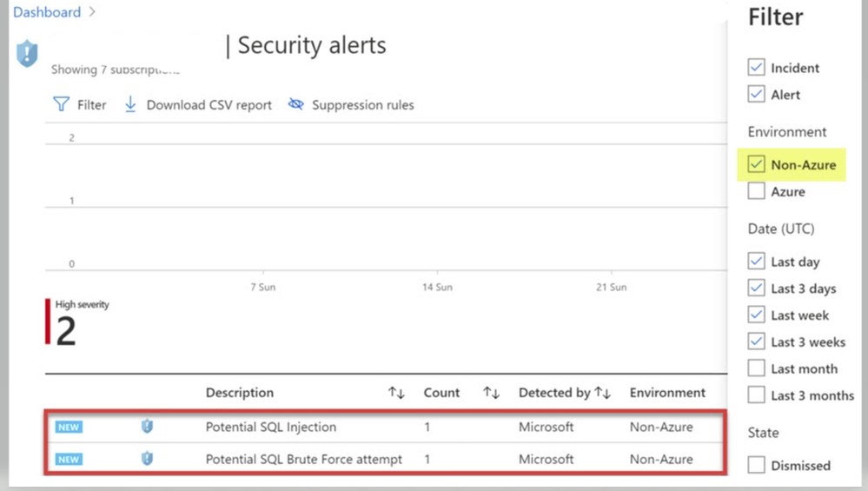Toggle the Last 3 weeks checkbox
Screen dimensions: 868x491
756,341
